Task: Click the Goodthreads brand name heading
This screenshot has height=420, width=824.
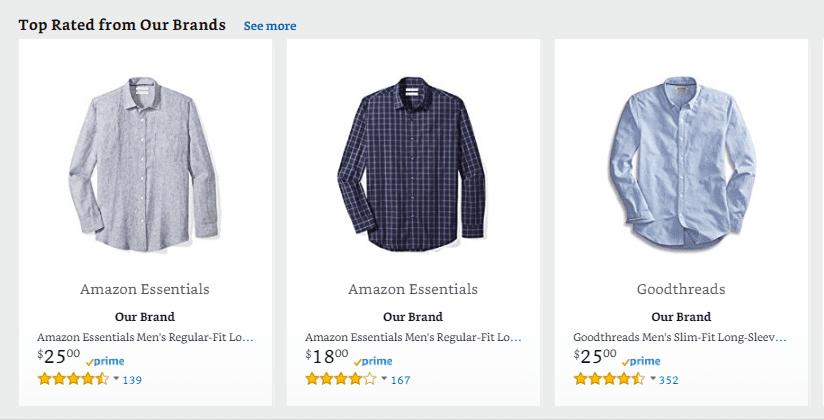Action: tap(681, 290)
